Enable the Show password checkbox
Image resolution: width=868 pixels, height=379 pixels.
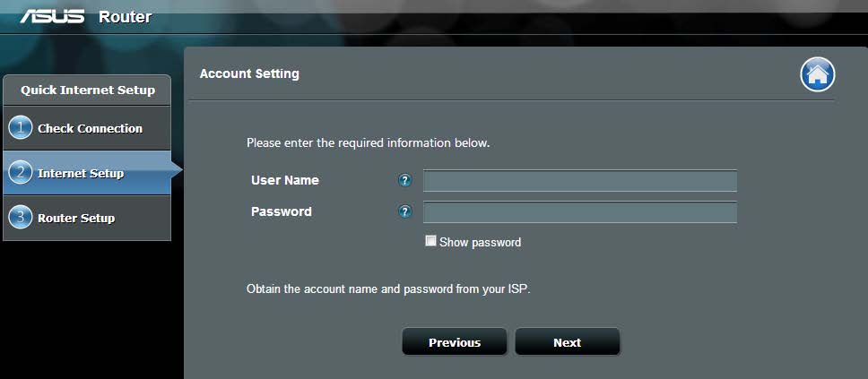point(430,241)
